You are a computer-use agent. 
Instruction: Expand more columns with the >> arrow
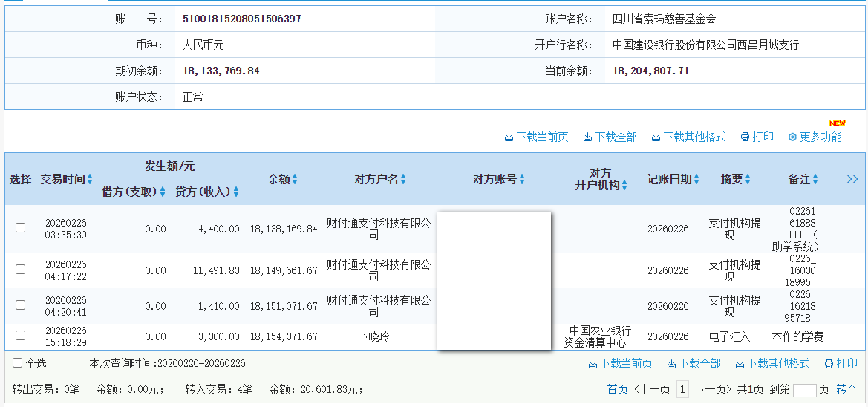point(852,179)
